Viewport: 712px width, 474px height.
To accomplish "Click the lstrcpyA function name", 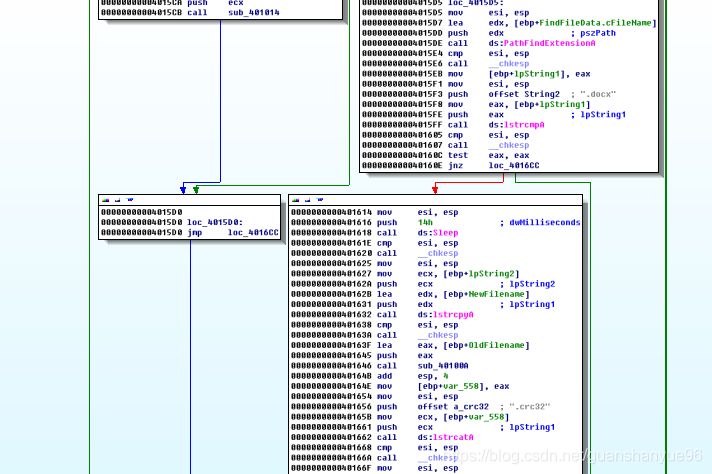I will 453,314.
